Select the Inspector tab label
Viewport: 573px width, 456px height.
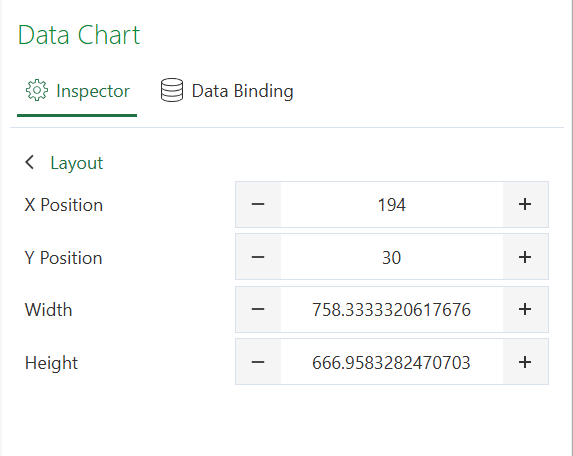[93, 91]
